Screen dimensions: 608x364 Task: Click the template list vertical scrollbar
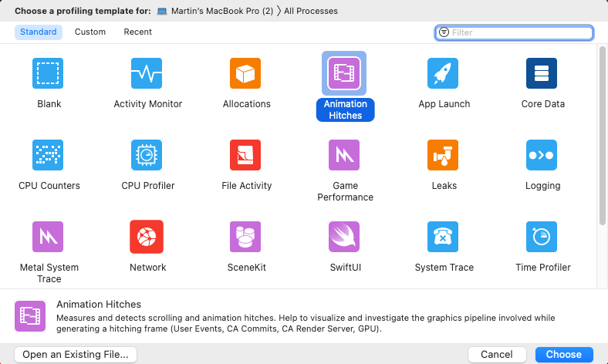coord(602,135)
